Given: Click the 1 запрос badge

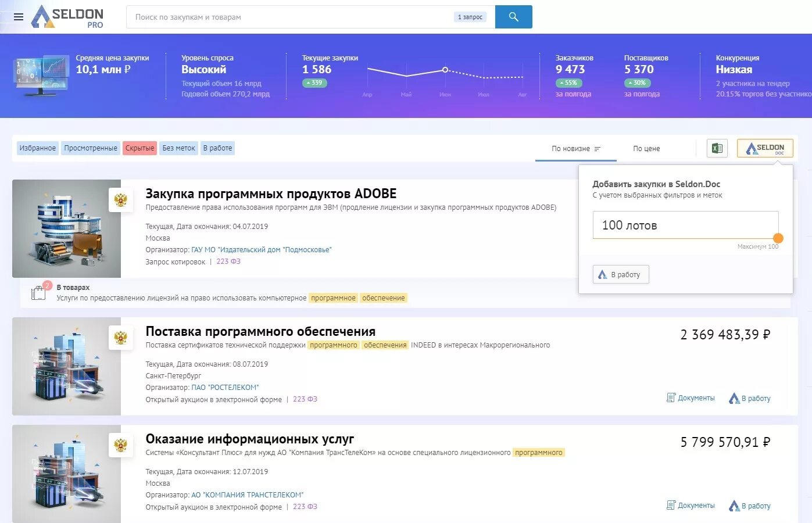Looking at the screenshot, I should tap(470, 17).
